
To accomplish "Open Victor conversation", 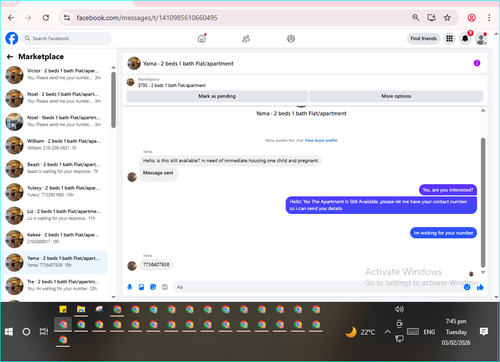I will 55,74.
